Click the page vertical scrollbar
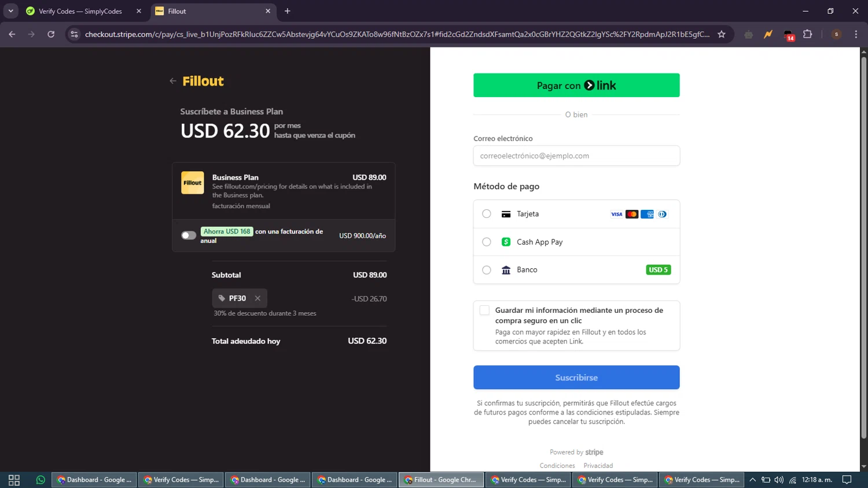Viewport: 868px width, 488px height. click(863, 249)
